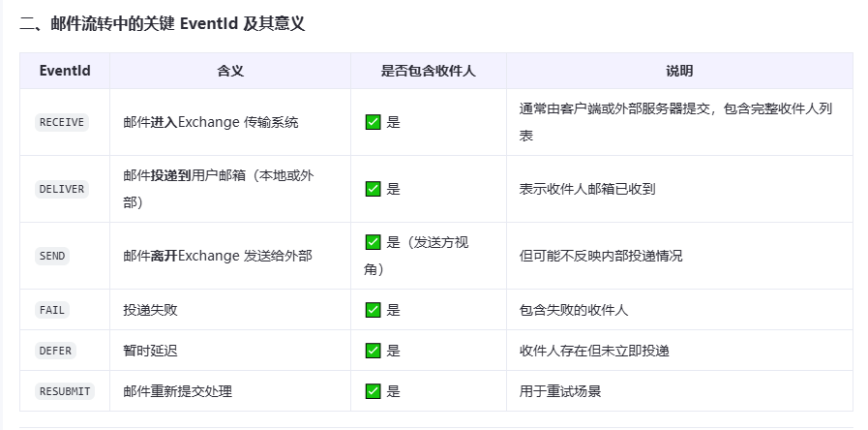This screenshot has width=868, height=430.
Task: Click the section heading 邮件流转中的关键 EventId
Action: tap(144, 24)
